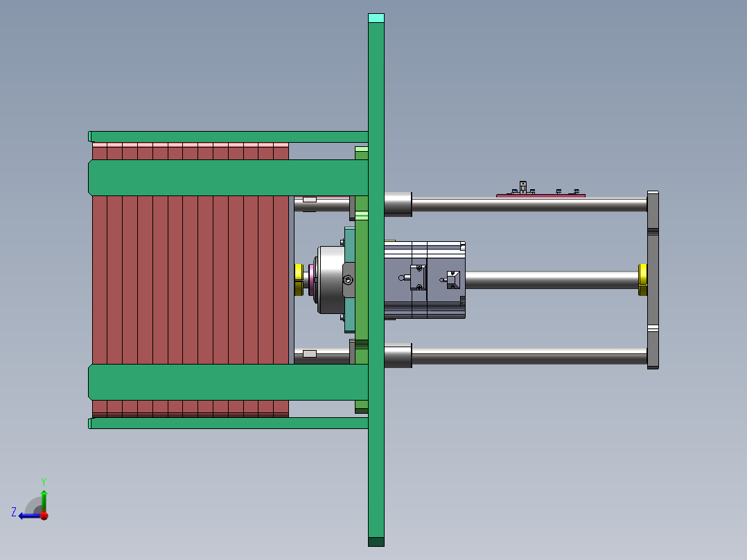Select the yellow bushing on the right end plate

point(642,280)
